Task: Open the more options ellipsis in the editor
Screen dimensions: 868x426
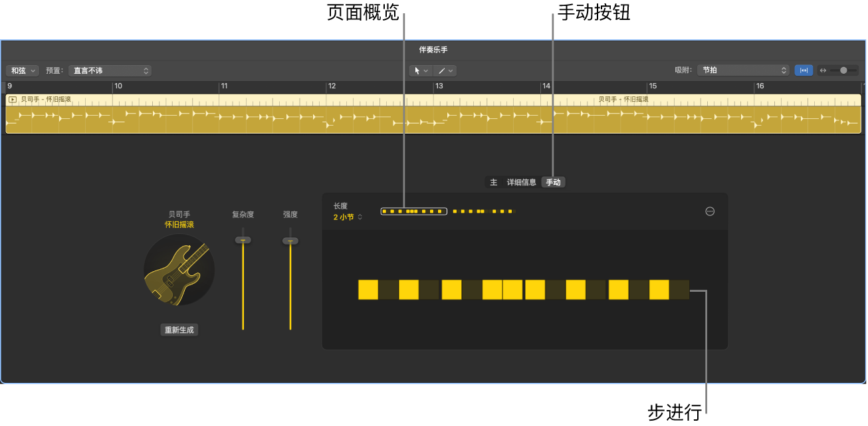Action: pos(710,211)
